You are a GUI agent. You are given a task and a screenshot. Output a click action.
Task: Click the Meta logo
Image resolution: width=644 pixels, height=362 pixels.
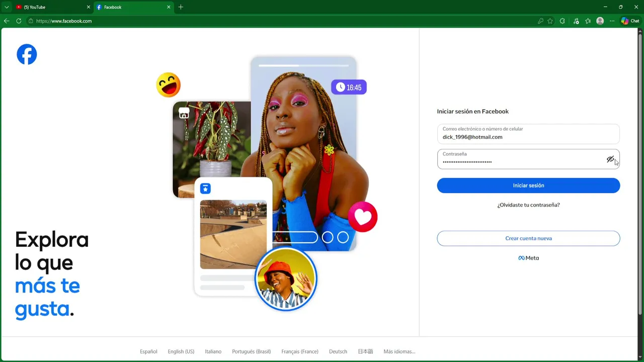528,258
